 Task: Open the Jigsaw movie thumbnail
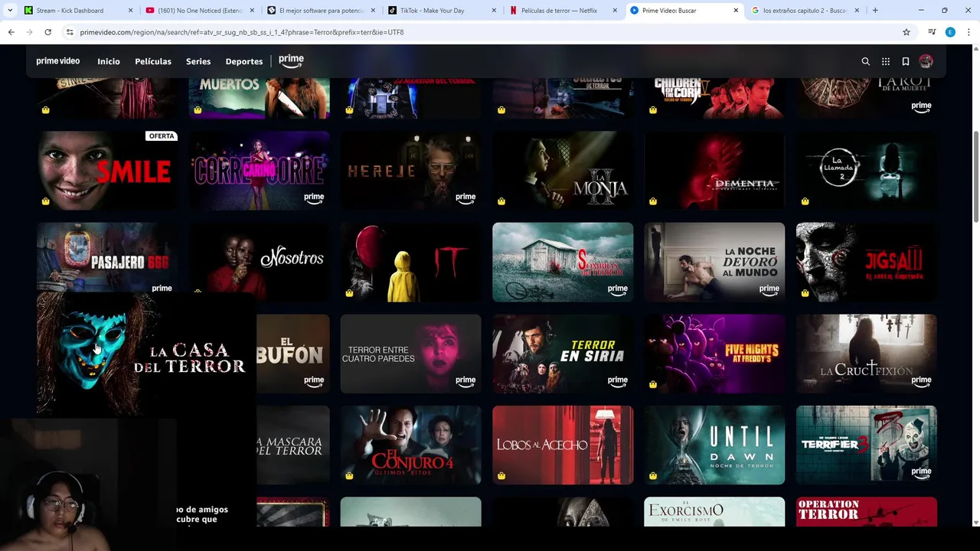867,262
